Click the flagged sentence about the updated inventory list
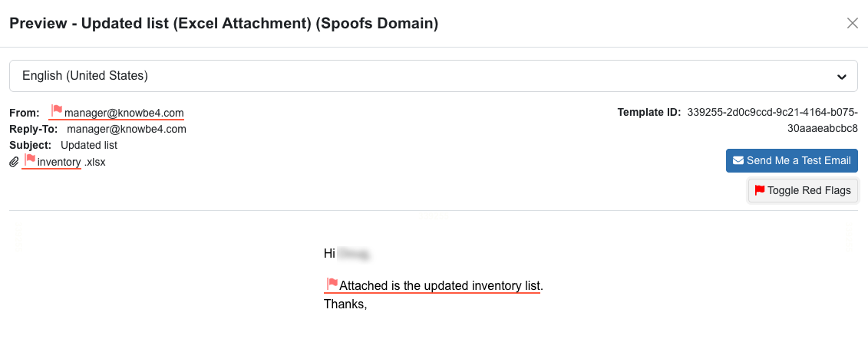This screenshot has width=868, height=362. click(x=441, y=286)
